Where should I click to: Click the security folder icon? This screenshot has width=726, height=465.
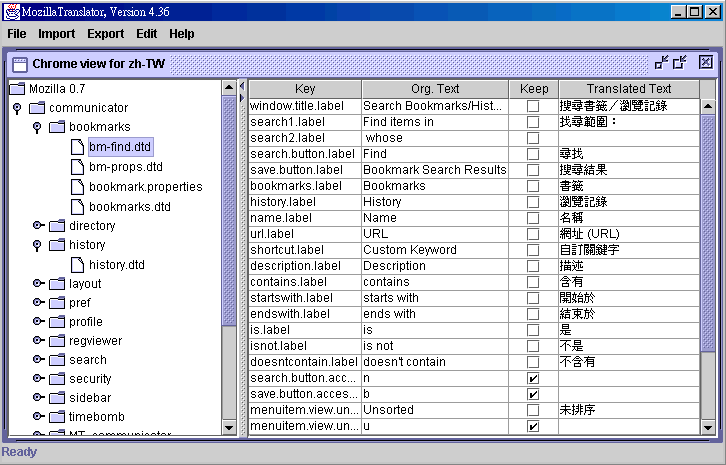pos(57,379)
